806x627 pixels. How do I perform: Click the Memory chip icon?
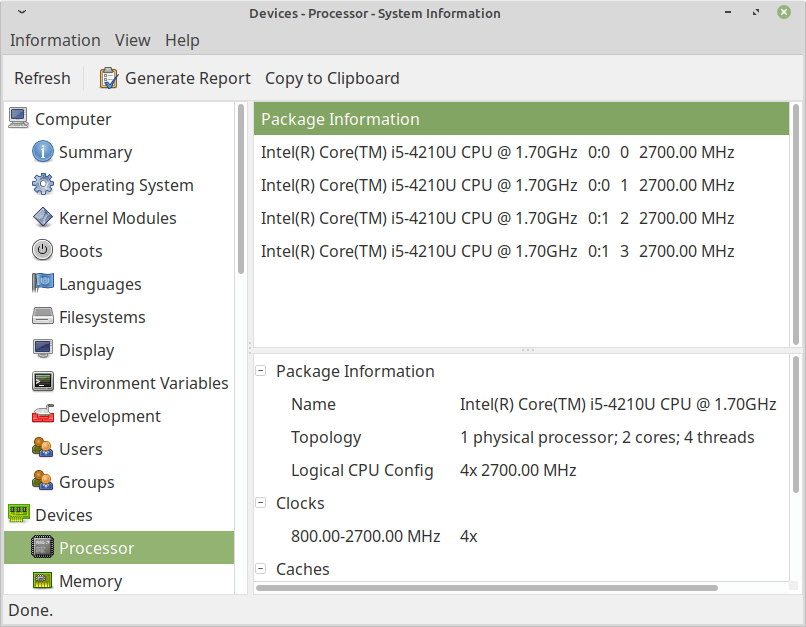(x=42, y=581)
